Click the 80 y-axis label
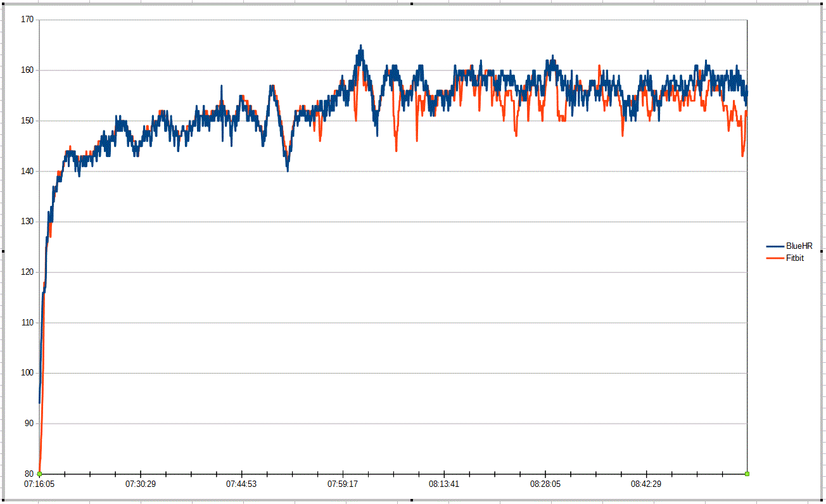 (x=29, y=474)
